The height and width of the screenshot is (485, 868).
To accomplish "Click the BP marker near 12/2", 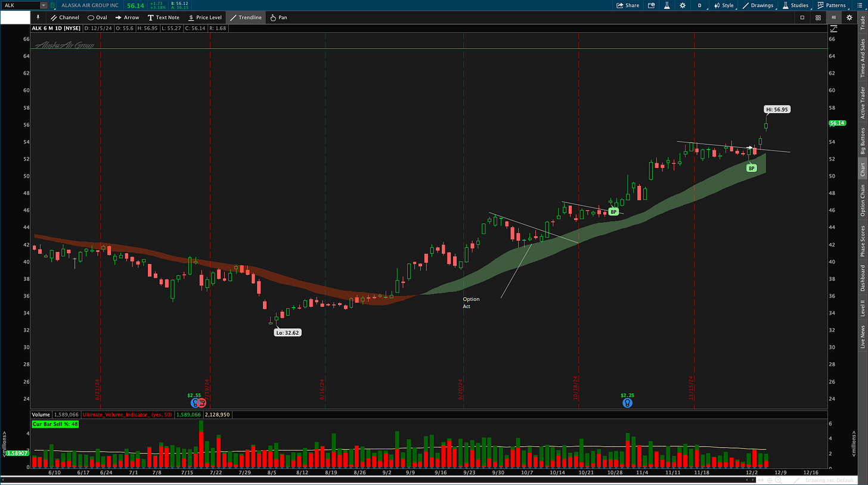I will (752, 168).
